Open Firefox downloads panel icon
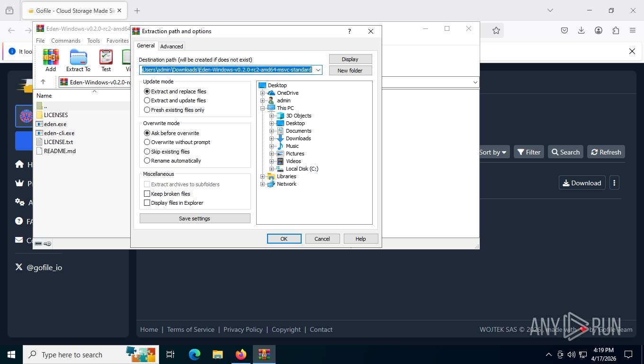Screen dimensions: 644x364 point(581,30)
